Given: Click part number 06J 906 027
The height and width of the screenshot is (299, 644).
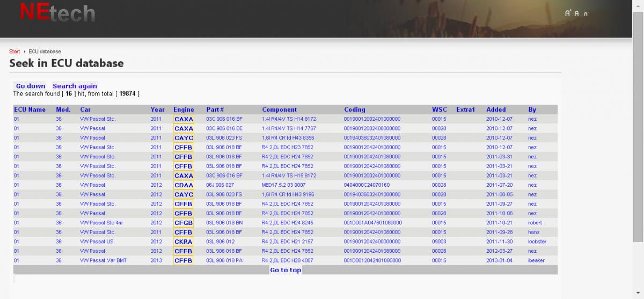Looking at the screenshot, I should point(220,185).
